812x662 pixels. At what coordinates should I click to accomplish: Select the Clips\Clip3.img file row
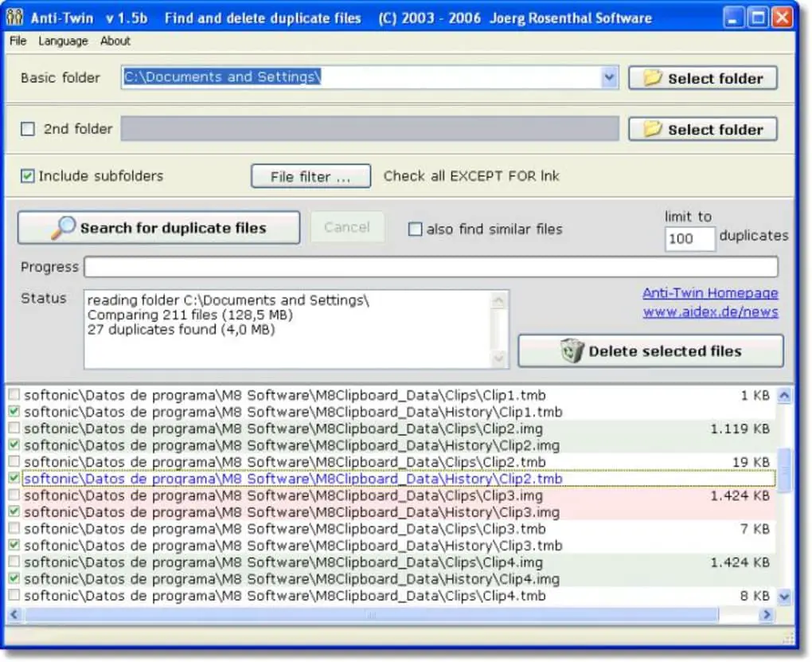[x=392, y=495]
